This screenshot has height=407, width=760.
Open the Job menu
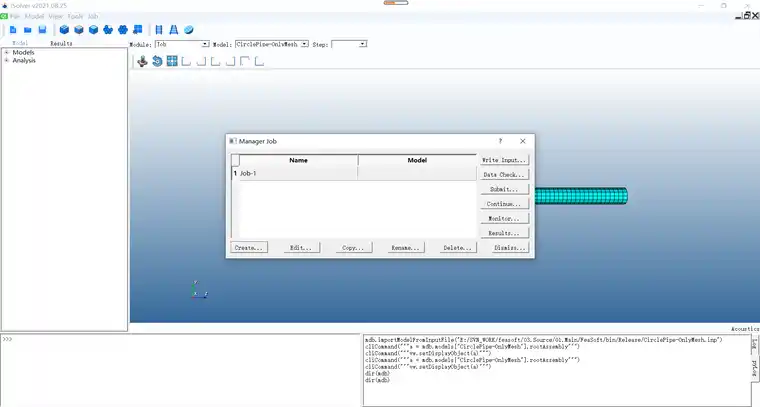point(93,16)
